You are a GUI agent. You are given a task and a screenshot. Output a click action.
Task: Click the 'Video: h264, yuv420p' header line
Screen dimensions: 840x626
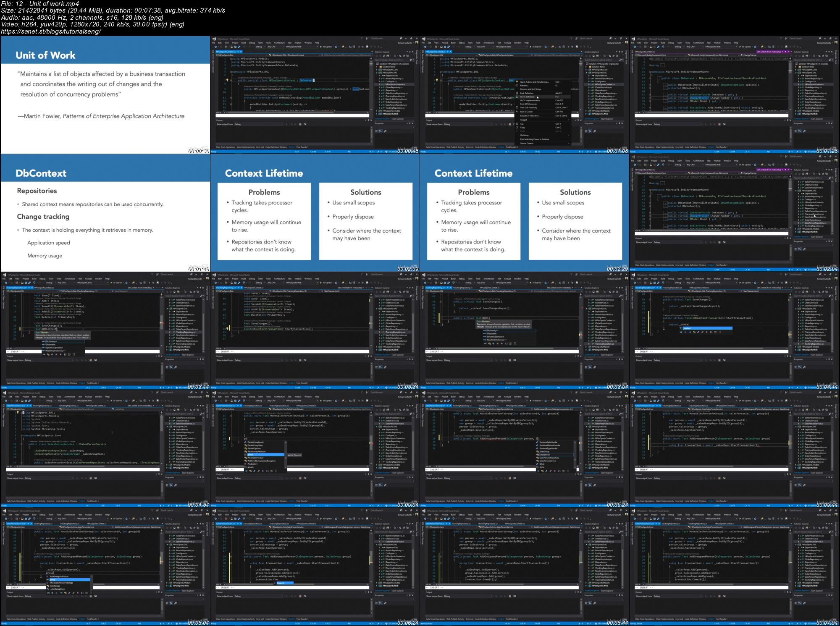pos(92,24)
